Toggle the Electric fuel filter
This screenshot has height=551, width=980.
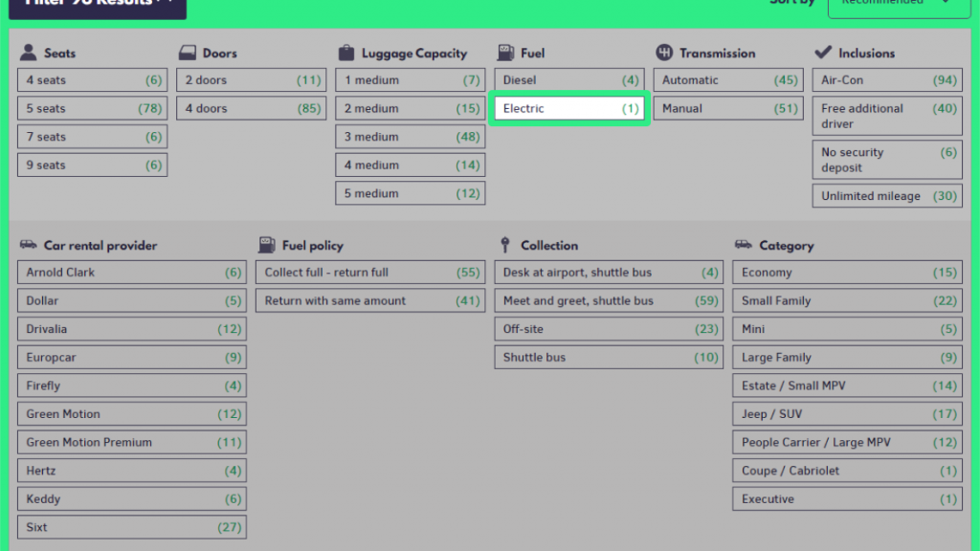tap(570, 108)
